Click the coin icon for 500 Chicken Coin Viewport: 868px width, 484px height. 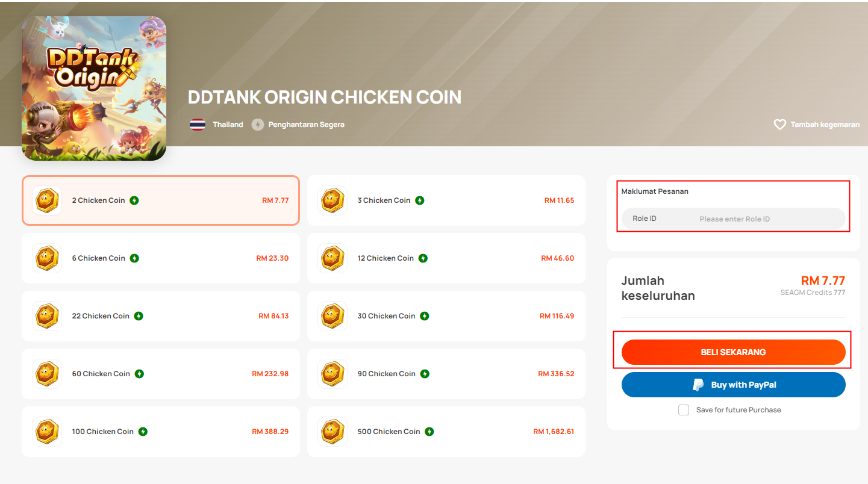[x=333, y=432]
